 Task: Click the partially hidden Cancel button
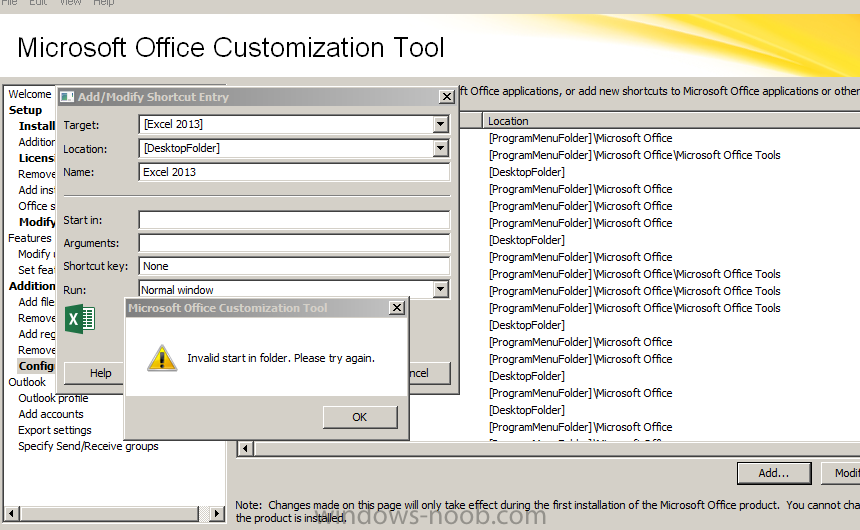click(430, 373)
